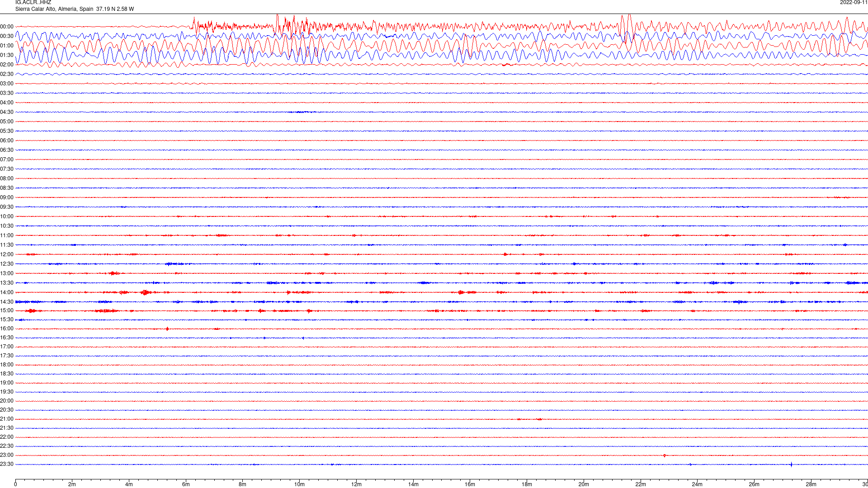The image size is (868, 488).
Task: Select the 22:30 trace time label
Action: coord(7,446)
